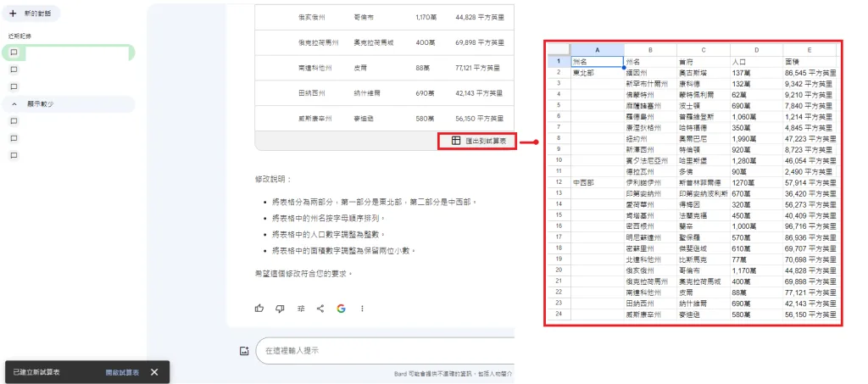This screenshot has height=384, width=868.
Task: Click 奧克拉荷馬城 in the Bard response table
Action: pos(374,42)
